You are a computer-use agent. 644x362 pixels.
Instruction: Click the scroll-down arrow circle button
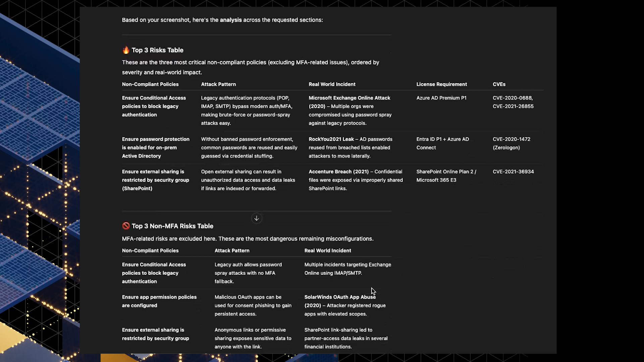(257, 219)
